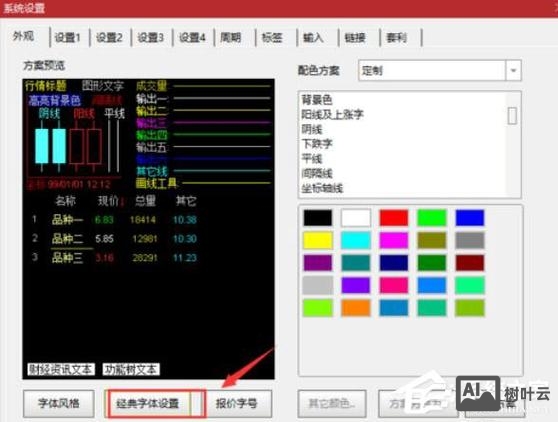Pick the sky blue color swatch
558x422 pixels.
click(x=432, y=285)
